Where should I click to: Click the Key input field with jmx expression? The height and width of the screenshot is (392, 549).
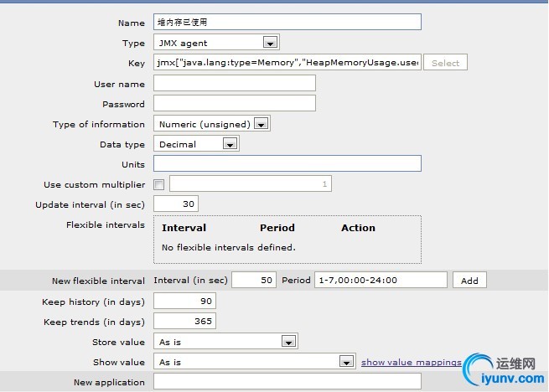(x=287, y=62)
